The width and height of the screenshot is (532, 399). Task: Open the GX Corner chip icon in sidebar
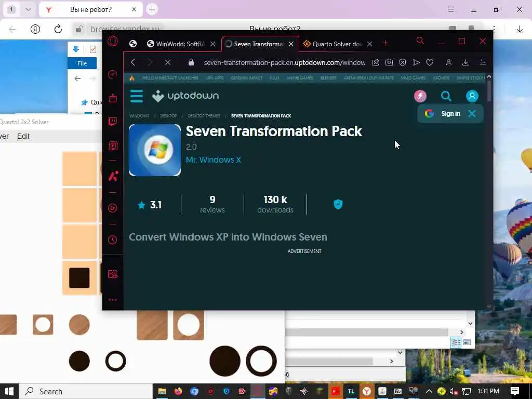(113, 145)
